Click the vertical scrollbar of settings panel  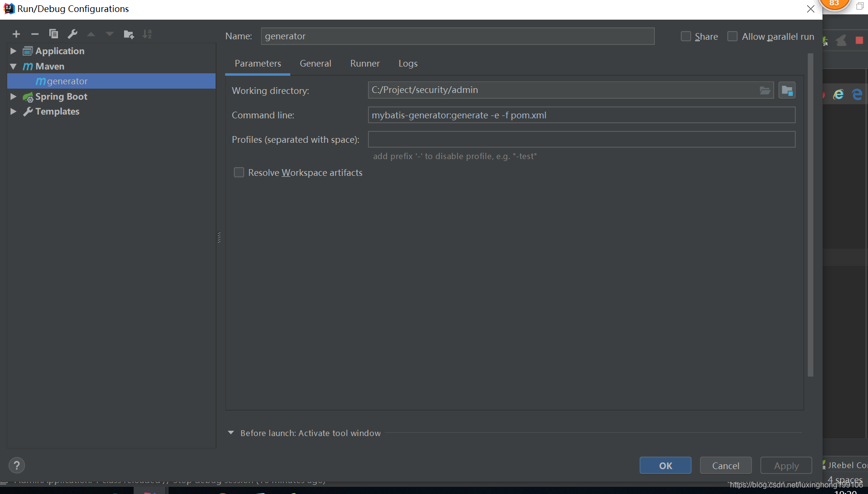(x=811, y=215)
